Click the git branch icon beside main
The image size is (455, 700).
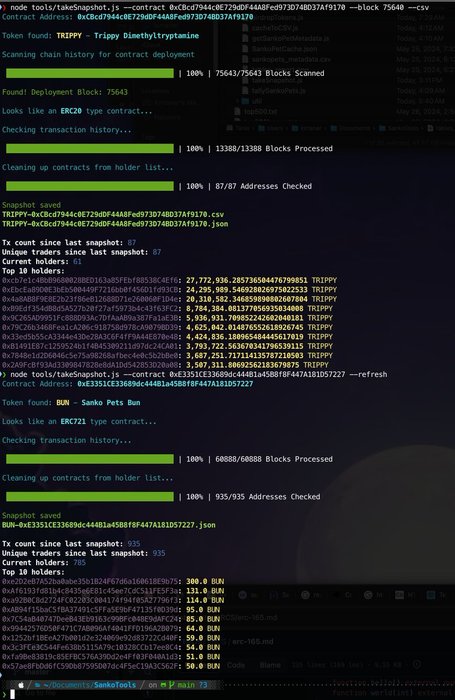pyautogui.click(x=171, y=685)
